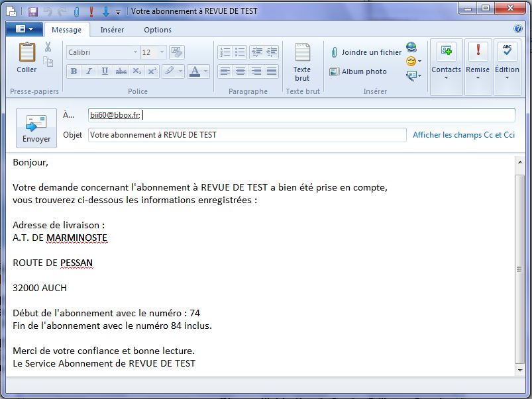
Task: Click the Envoyer send button
Action: [x=36, y=128]
